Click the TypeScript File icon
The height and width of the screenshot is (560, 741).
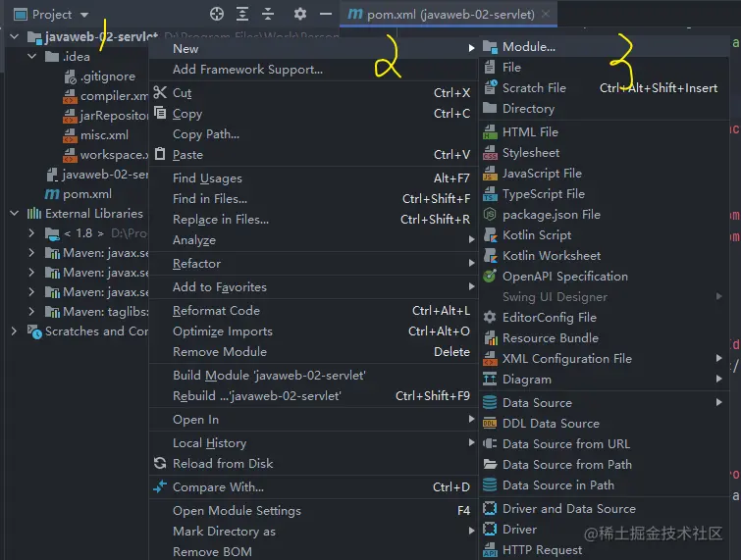[490, 194]
